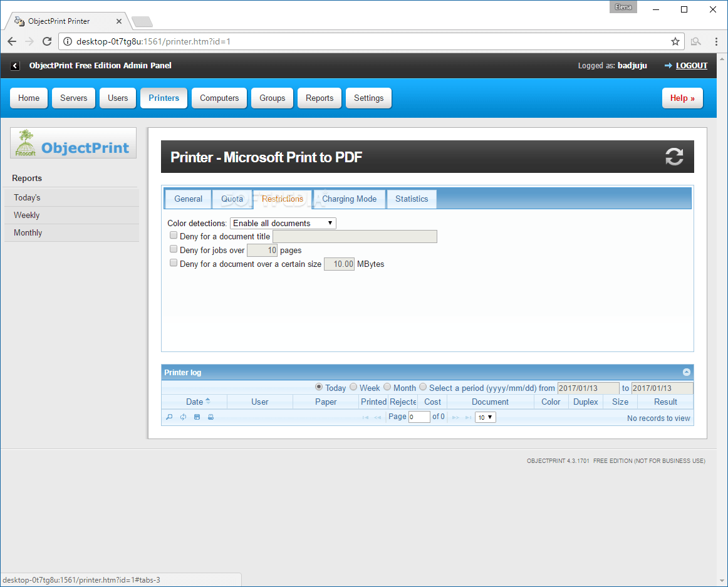Click the Page number input in pager
The height and width of the screenshot is (587, 728).
point(419,417)
